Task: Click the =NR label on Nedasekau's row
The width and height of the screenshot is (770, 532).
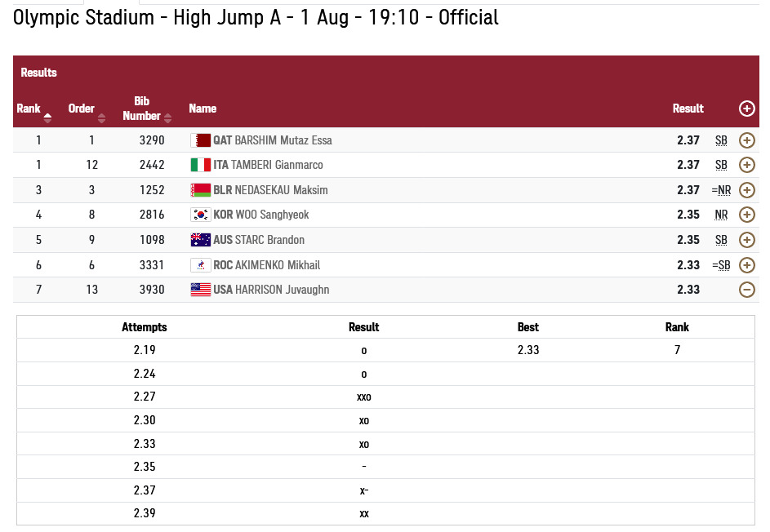Action: click(721, 190)
